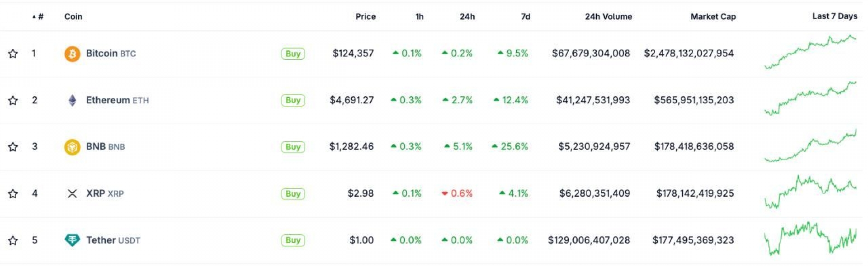The image size is (868, 266).
Task: Open Bitcoin's 7-day sparkline chart
Action: (810, 52)
